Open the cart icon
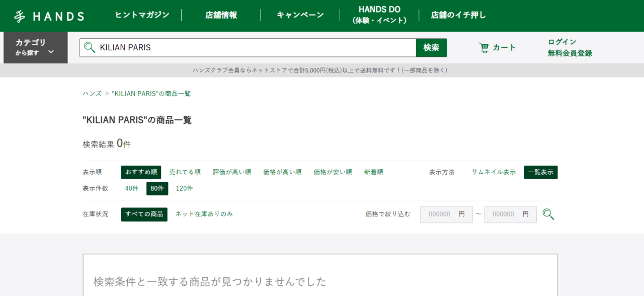This screenshot has height=296, width=644. click(x=484, y=47)
